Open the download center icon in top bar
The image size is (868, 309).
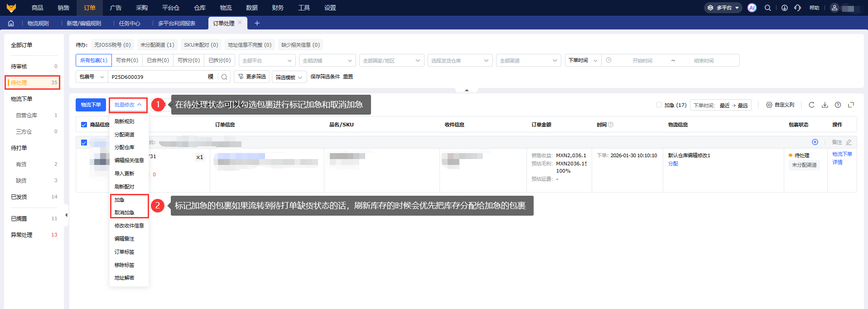click(x=785, y=8)
